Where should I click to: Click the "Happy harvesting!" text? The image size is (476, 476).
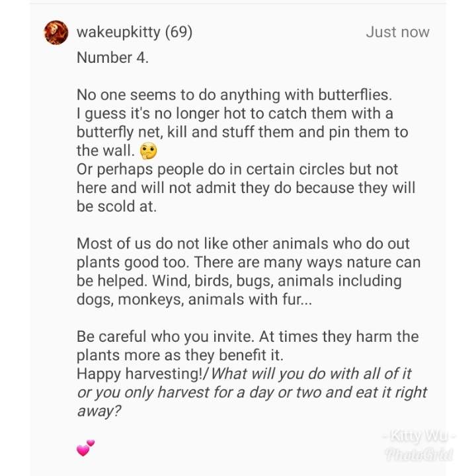tap(139, 374)
